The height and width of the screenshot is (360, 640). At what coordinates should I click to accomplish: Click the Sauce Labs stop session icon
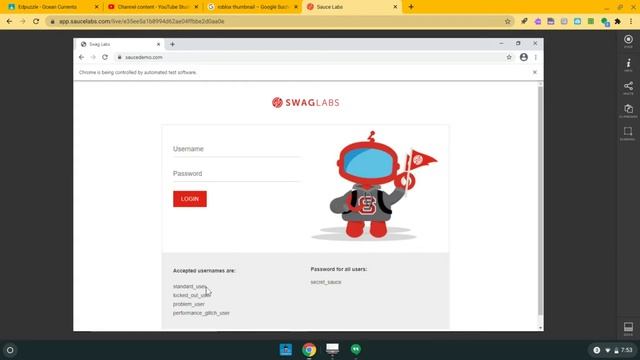coord(628,40)
